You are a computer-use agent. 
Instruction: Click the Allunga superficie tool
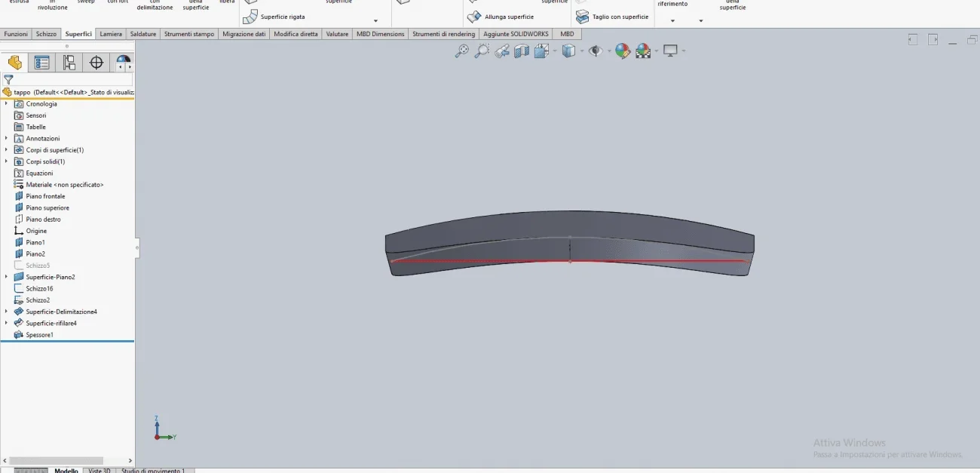click(x=501, y=17)
